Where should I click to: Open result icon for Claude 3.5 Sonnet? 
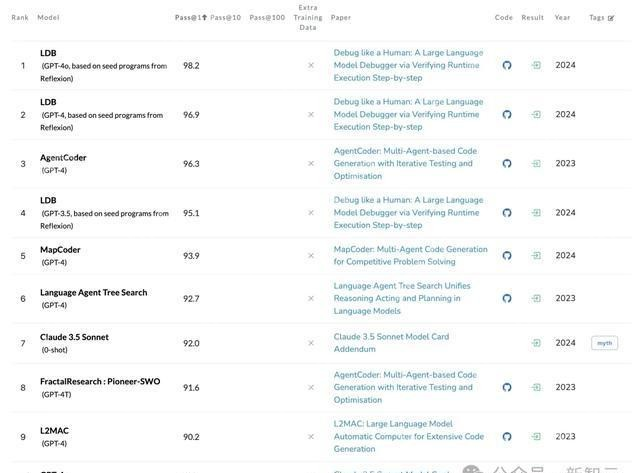pyautogui.click(x=536, y=343)
